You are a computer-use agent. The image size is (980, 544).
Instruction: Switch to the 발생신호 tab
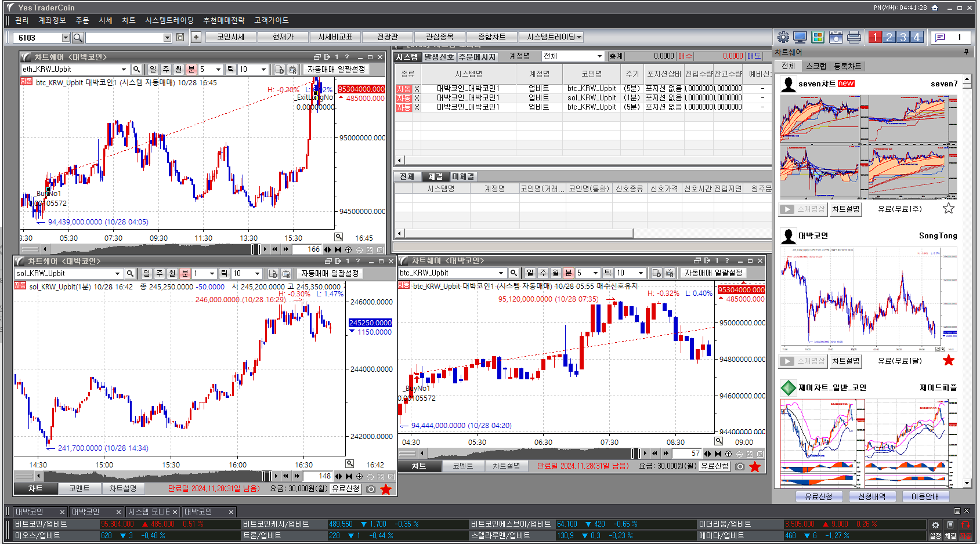(439, 57)
